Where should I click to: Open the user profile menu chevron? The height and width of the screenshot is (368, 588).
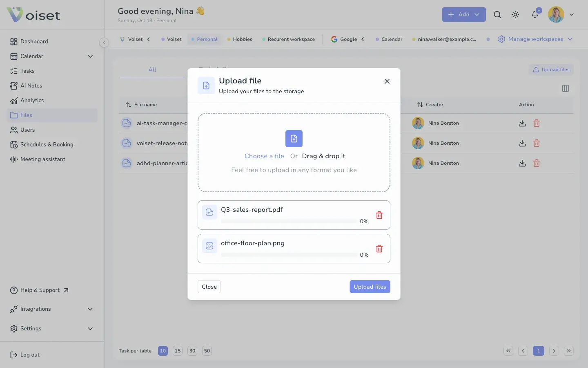572,14
